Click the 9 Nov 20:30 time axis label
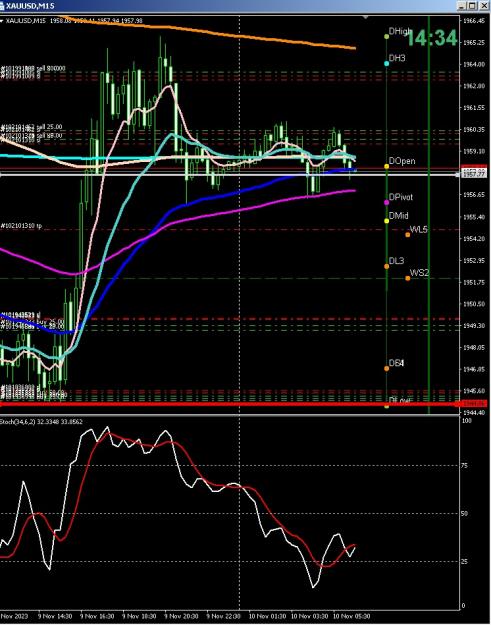The width and height of the screenshot is (491, 625). [x=181, y=616]
